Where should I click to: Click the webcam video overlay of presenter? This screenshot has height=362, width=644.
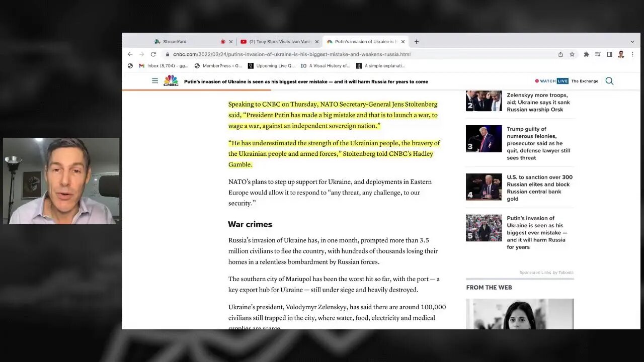click(x=61, y=181)
